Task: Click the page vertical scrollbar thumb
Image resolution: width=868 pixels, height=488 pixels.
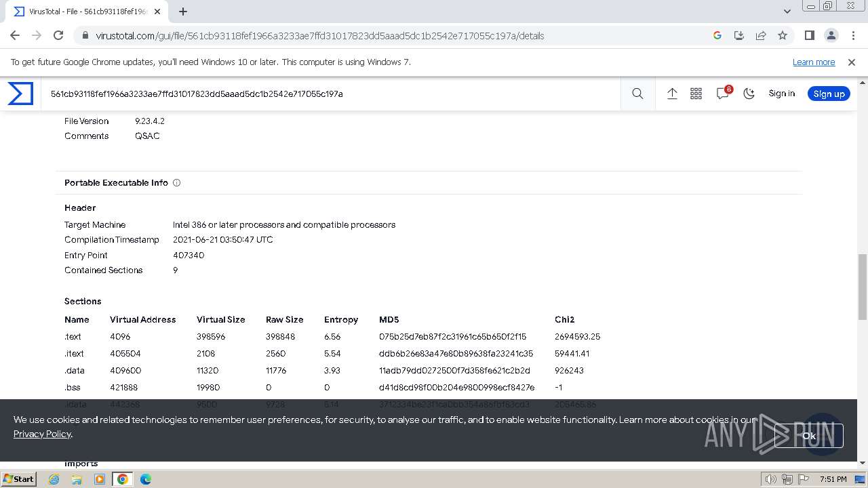Action: pos(863,287)
